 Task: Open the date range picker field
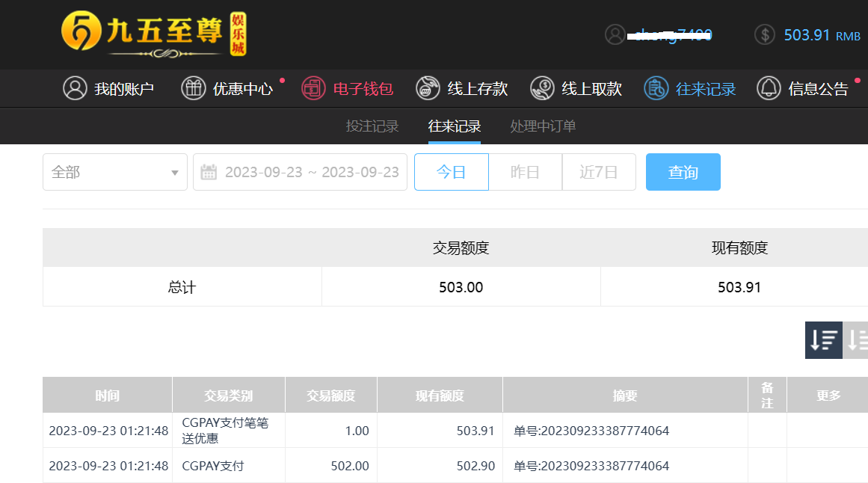tap(300, 172)
